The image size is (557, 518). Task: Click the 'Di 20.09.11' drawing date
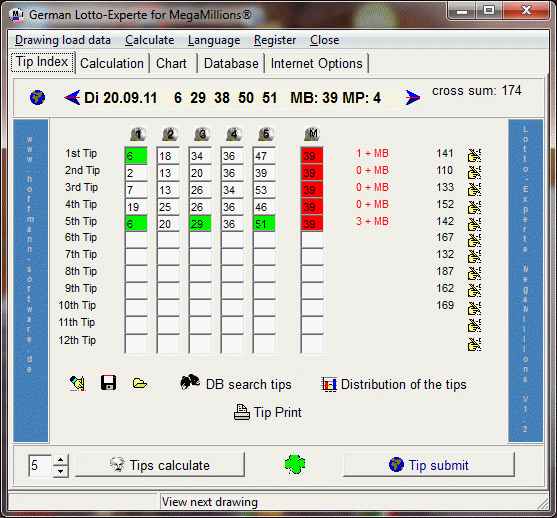click(x=120, y=98)
